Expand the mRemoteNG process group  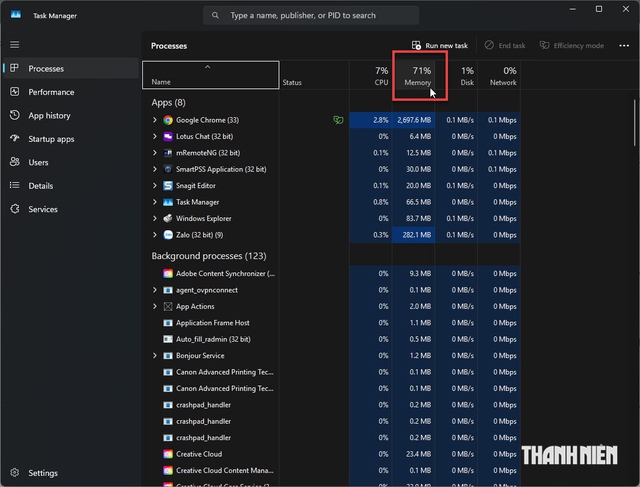coord(155,153)
